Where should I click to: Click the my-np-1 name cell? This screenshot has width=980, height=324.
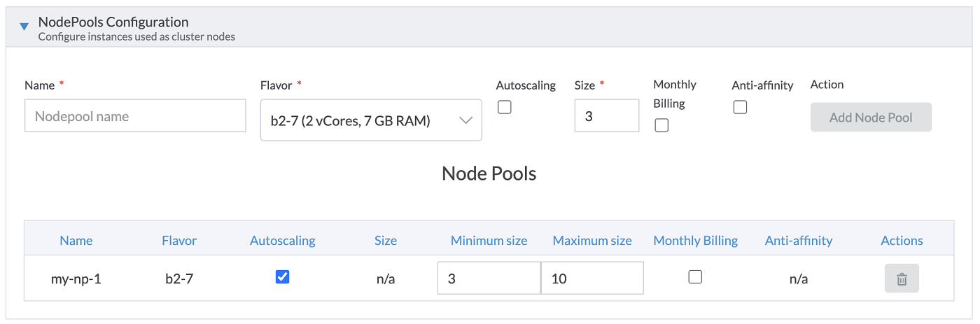point(76,279)
